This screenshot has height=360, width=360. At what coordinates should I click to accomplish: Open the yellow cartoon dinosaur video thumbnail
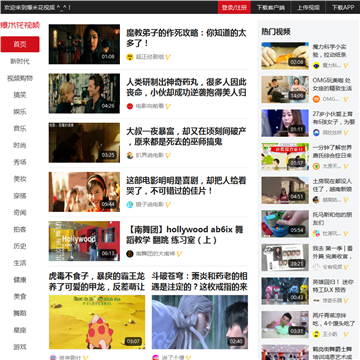tap(97, 322)
